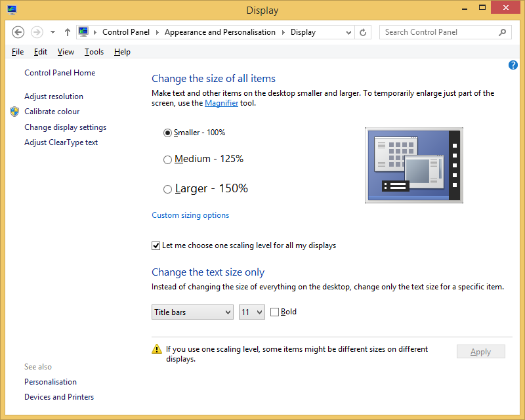Screen dimensions: 525x420
Task: Click the yellow warning triangle icon
Action: click(x=157, y=349)
